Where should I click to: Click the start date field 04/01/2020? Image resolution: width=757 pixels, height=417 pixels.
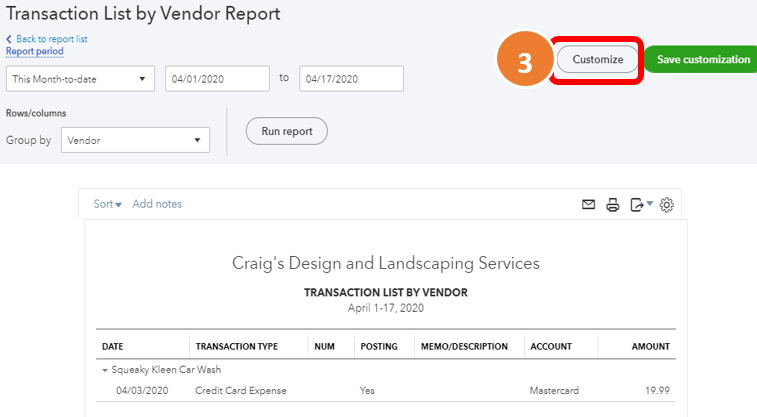(218, 79)
